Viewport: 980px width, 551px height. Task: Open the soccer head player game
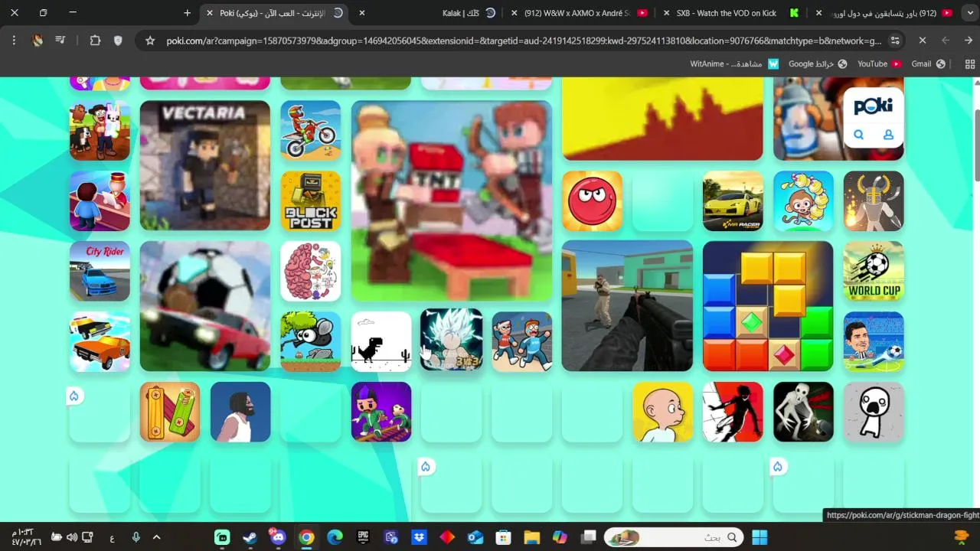874,341
